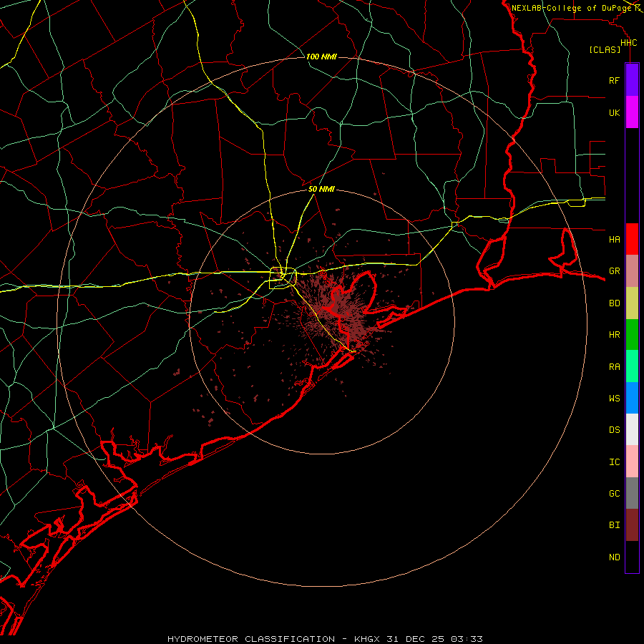Viewport: 644px width, 644px height.
Task: Click the 100 NMI range ring label
Action: click(x=321, y=57)
